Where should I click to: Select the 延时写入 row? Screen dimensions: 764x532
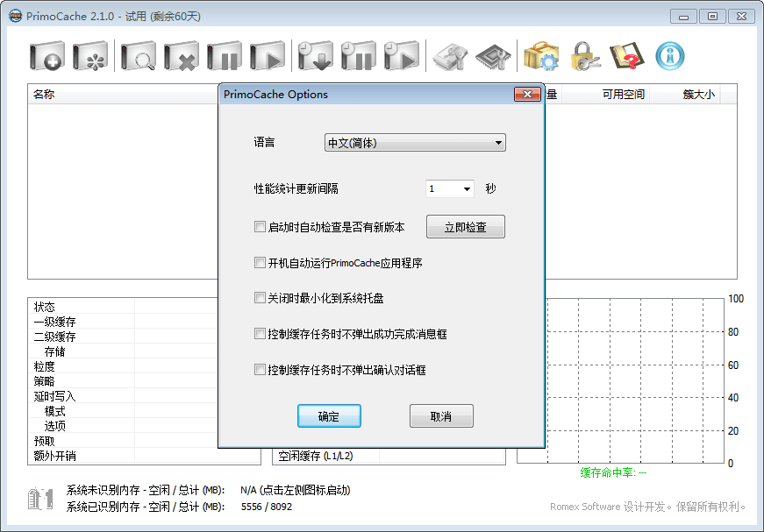(x=122, y=396)
